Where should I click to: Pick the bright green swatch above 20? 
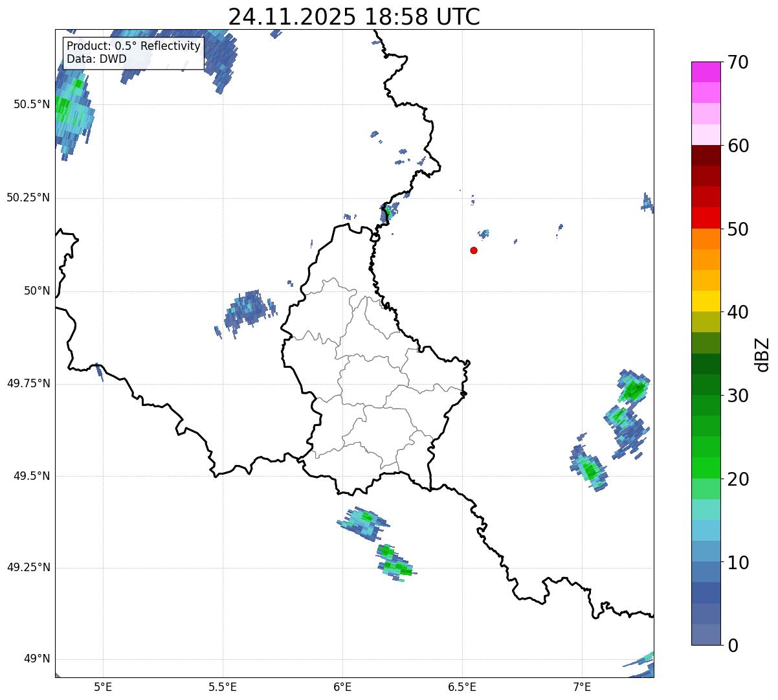706,468
